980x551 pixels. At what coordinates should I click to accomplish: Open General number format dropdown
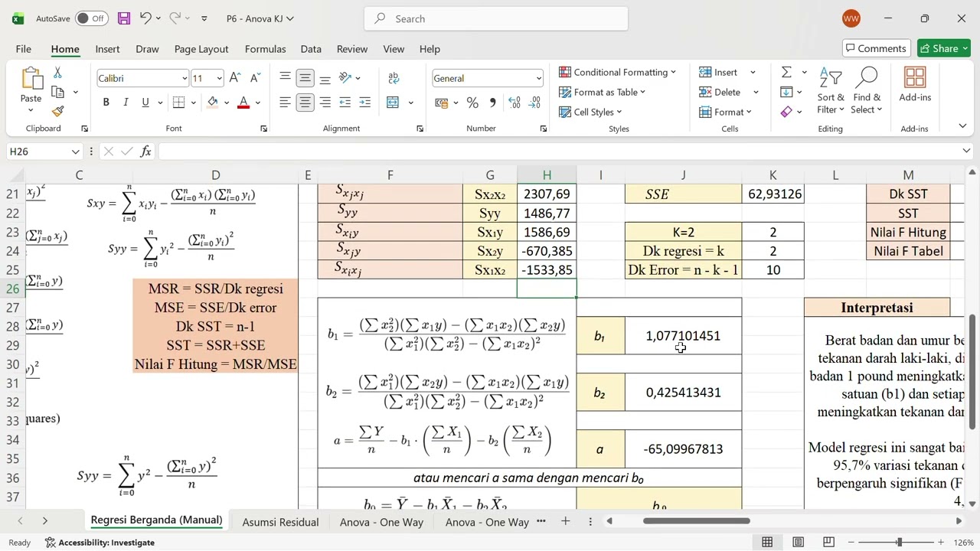[538, 78]
